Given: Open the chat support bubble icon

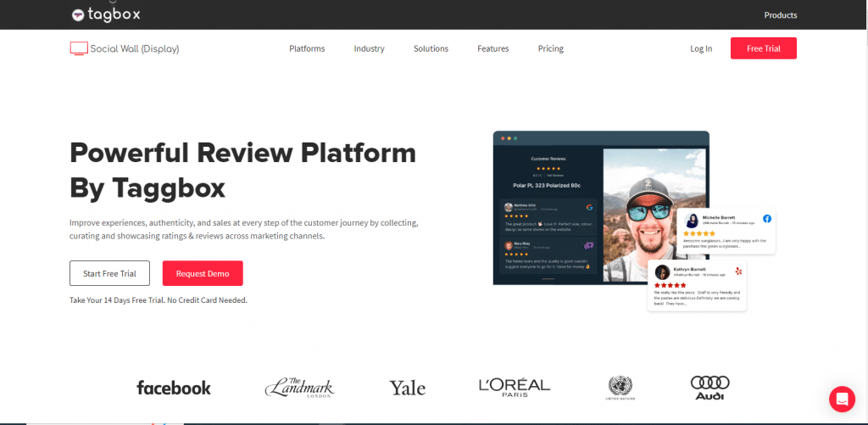Looking at the screenshot, I should (x=842, y=399).
